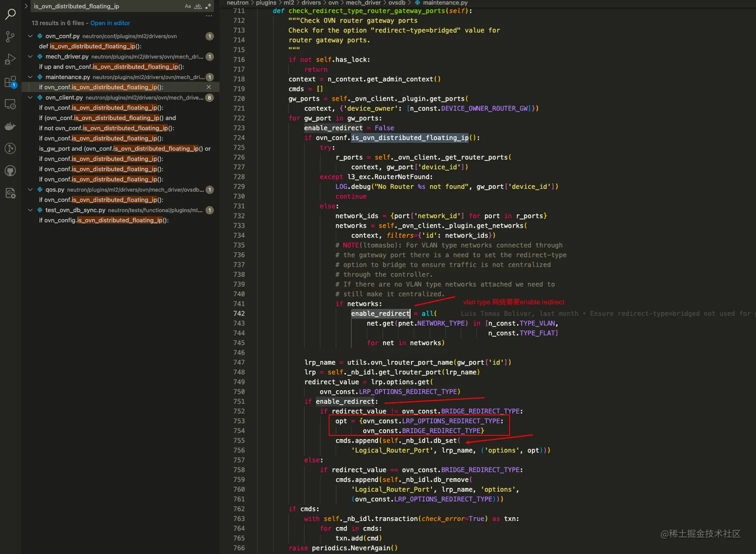The image size is (756, 554).
Task: Open the mech_driver.py file result row
Action: [x=120, y=57]
